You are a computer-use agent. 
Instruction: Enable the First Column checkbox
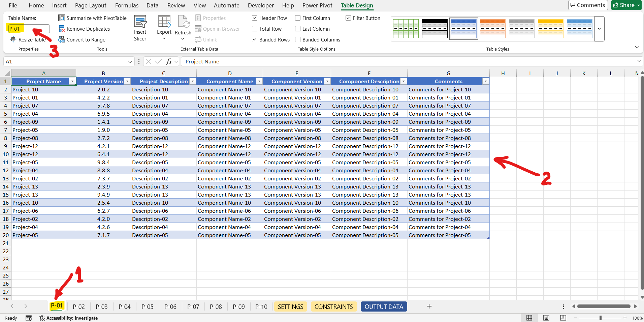coord(298,18)
